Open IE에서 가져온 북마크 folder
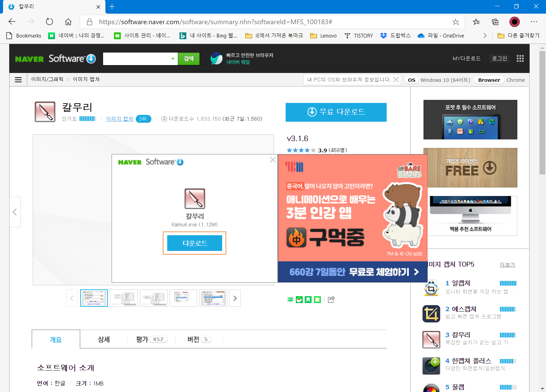 [274, 35]
